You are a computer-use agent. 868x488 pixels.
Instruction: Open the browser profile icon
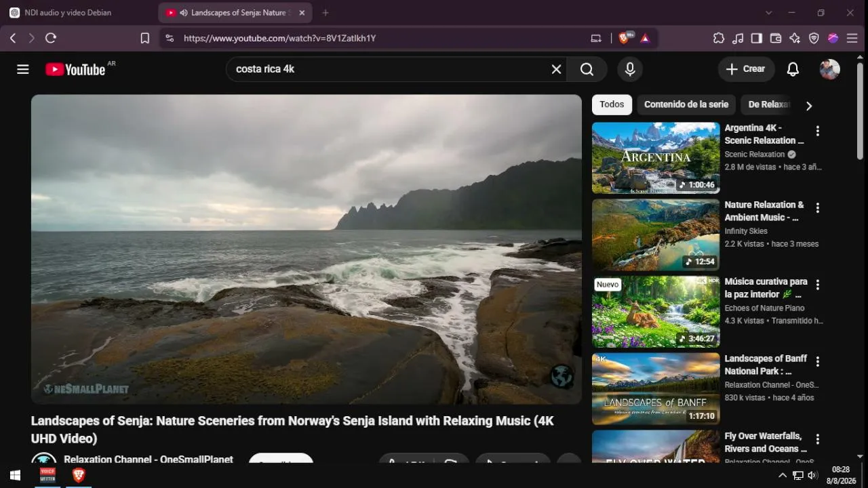833,39
